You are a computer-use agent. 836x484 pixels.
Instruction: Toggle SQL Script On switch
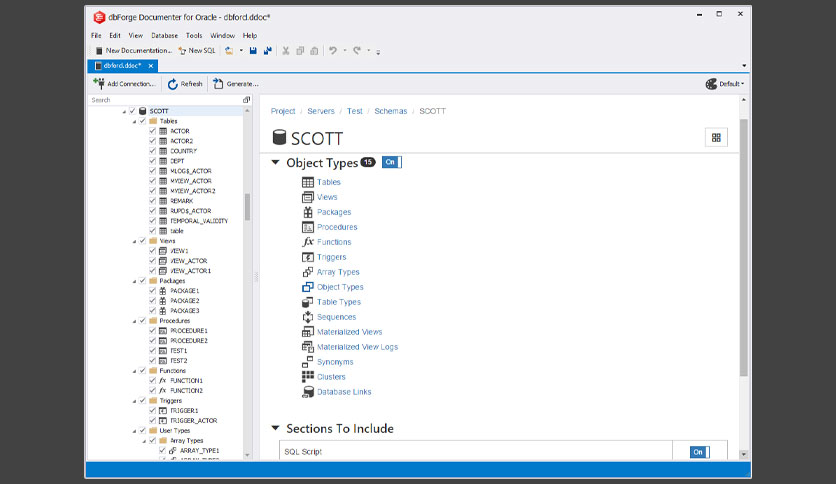699,452
